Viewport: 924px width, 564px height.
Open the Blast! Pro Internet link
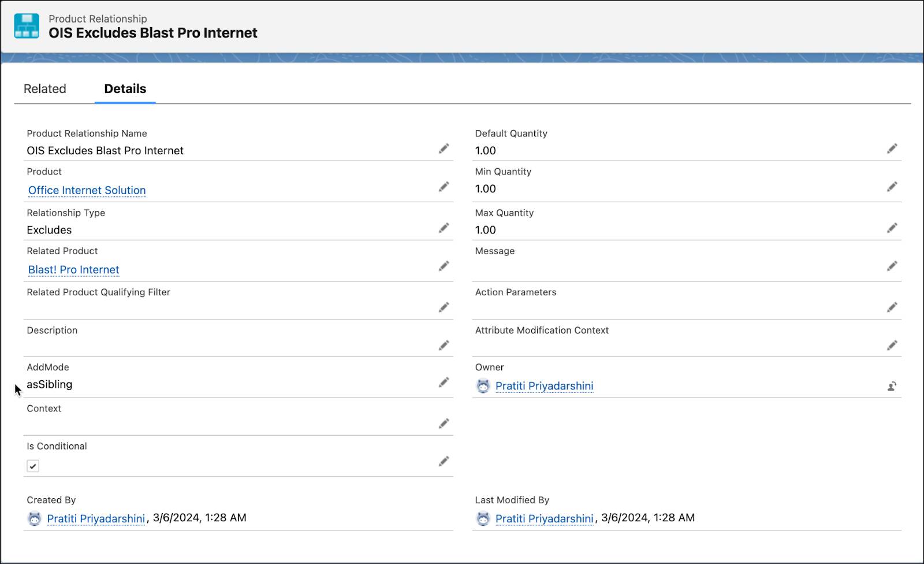(x=74, y=270)
